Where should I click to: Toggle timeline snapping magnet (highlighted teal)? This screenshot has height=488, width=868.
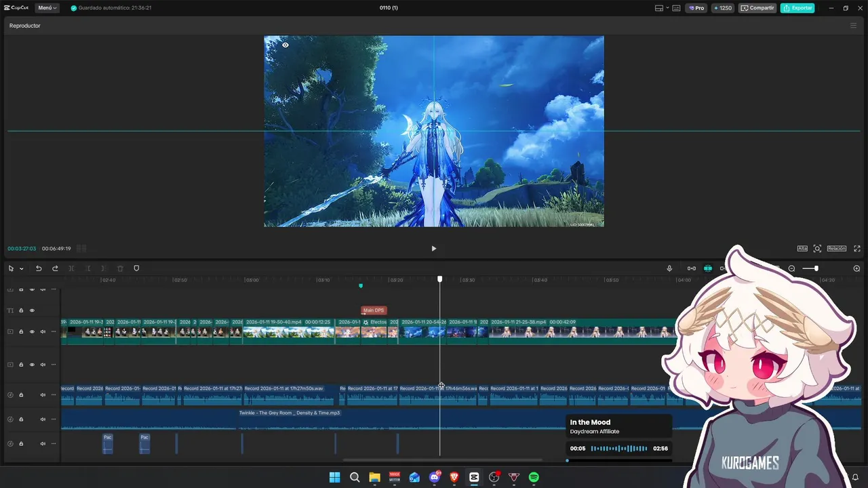[707, 268]
